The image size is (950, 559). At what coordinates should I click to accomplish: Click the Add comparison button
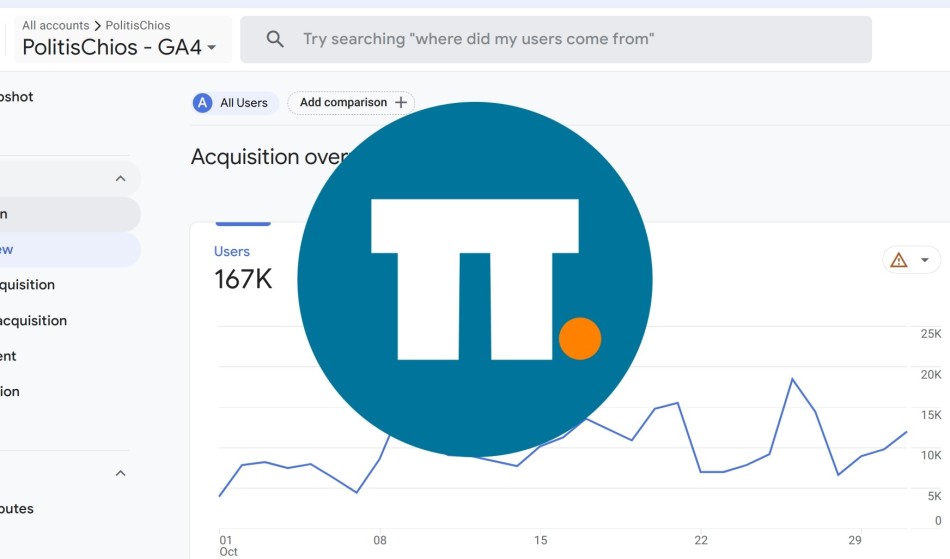[351, 102]
